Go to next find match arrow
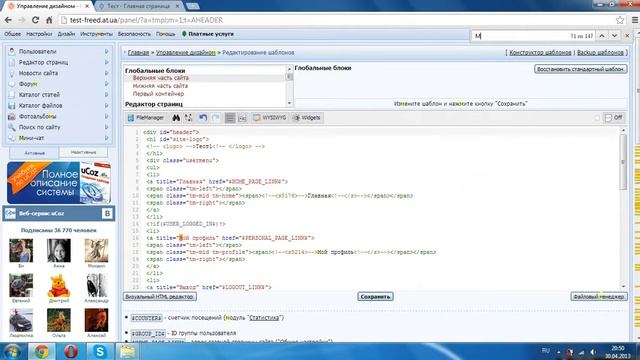 614,36
